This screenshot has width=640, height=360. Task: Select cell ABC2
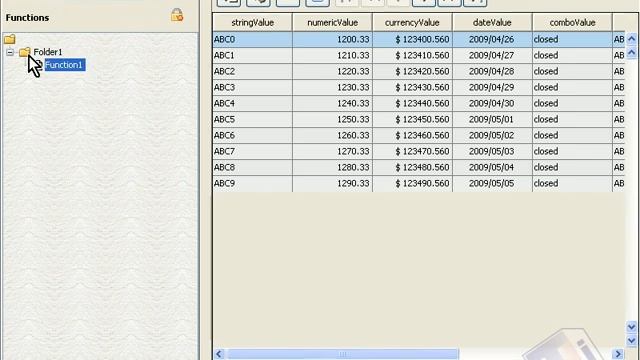[x=252, y=71]
